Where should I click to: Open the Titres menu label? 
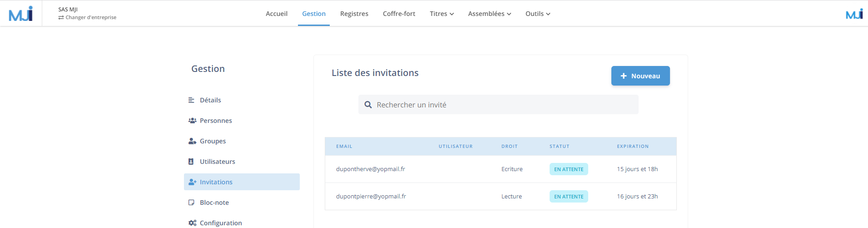tap(439, 14)
